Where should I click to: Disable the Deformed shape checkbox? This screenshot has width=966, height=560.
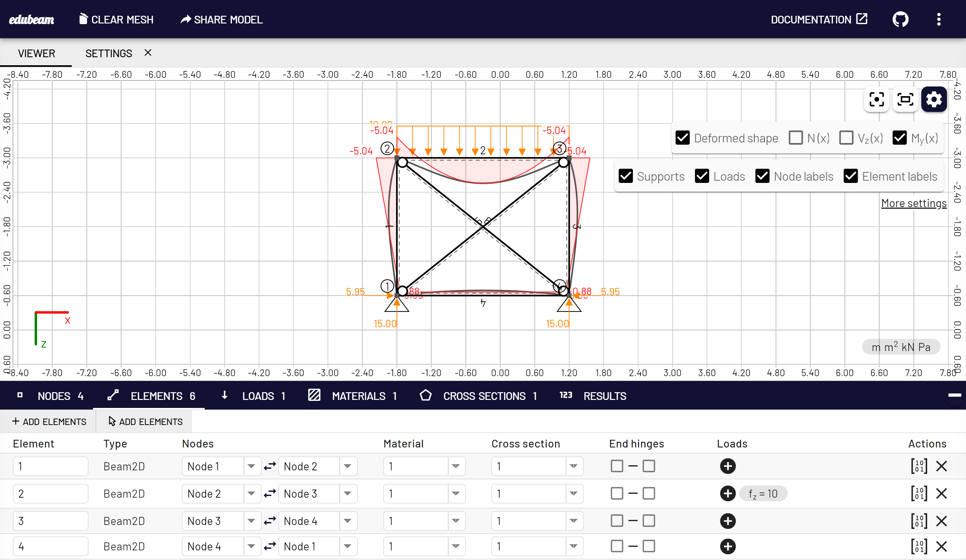682,138
